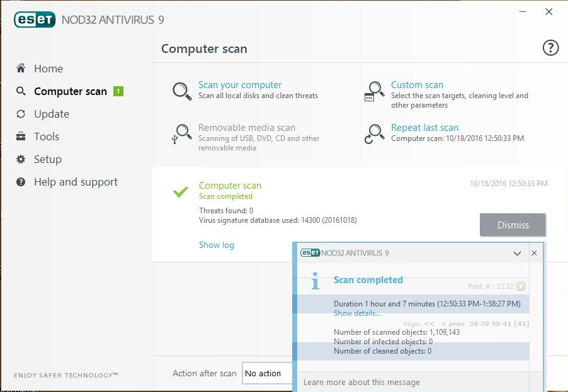
Task: Click the Duration 1 hour and 7 minutes line
Action: [x=427, y=304]
